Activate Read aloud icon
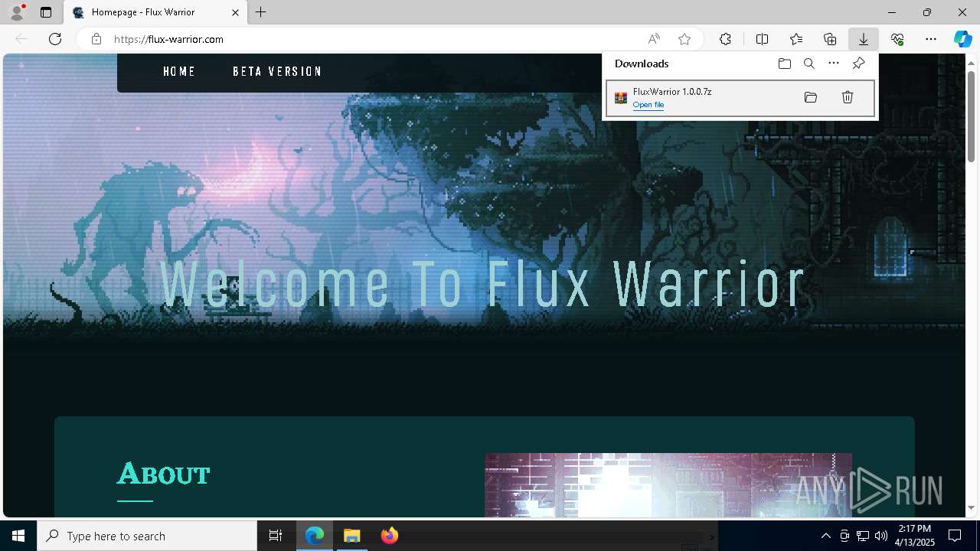 pos(654,39)
